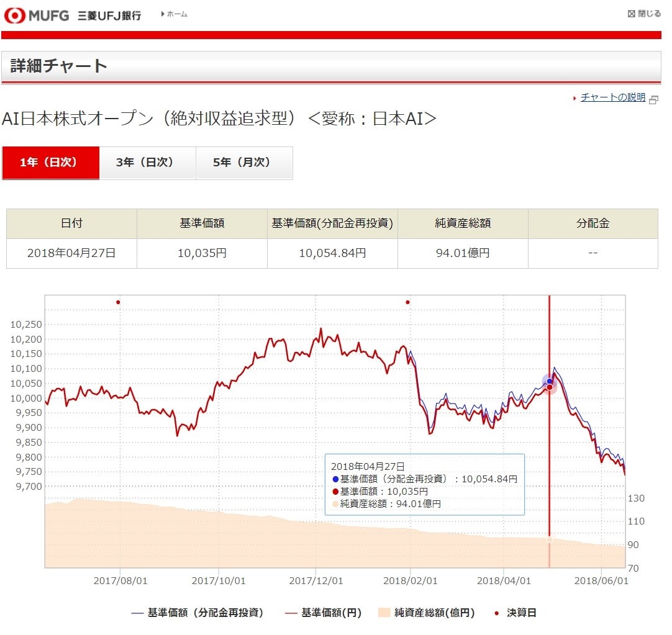The image size is (672, 635).
Task: Click the 三菱UFJ銀行 bank name text
Action: coord(109,16)
